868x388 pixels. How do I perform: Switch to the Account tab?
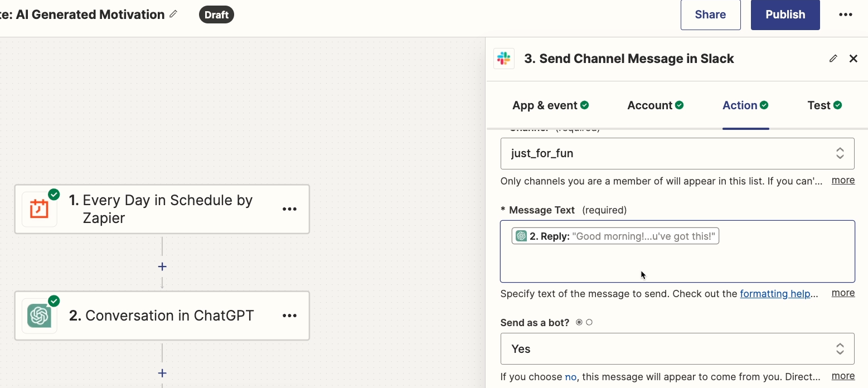656,105
